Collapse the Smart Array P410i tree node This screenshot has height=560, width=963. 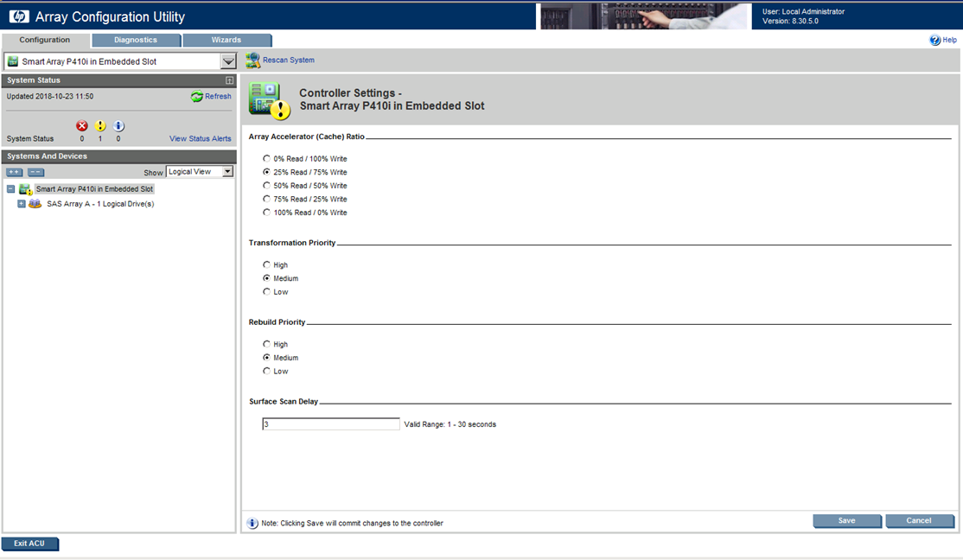click(x=10, y=189)
